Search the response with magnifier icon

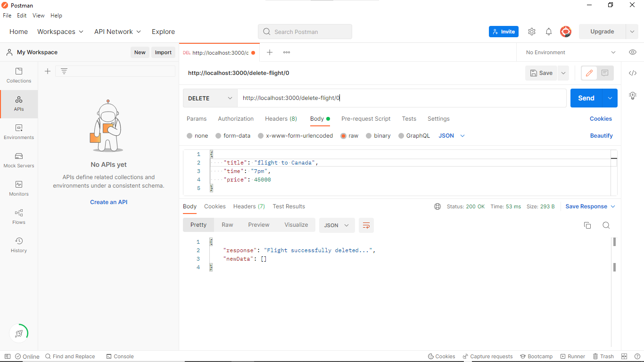(x=606, y=225)
